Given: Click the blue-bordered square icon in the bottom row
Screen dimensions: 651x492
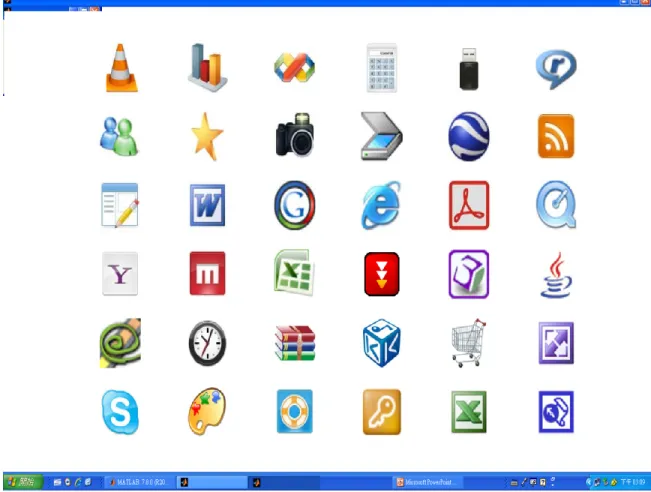Looking at the screenshot, I should 556,412.
